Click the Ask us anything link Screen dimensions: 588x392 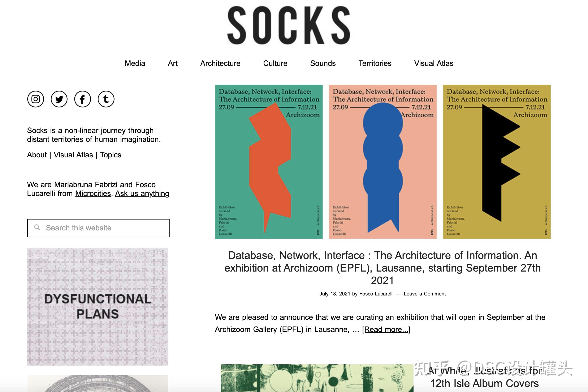click(142, 193)
